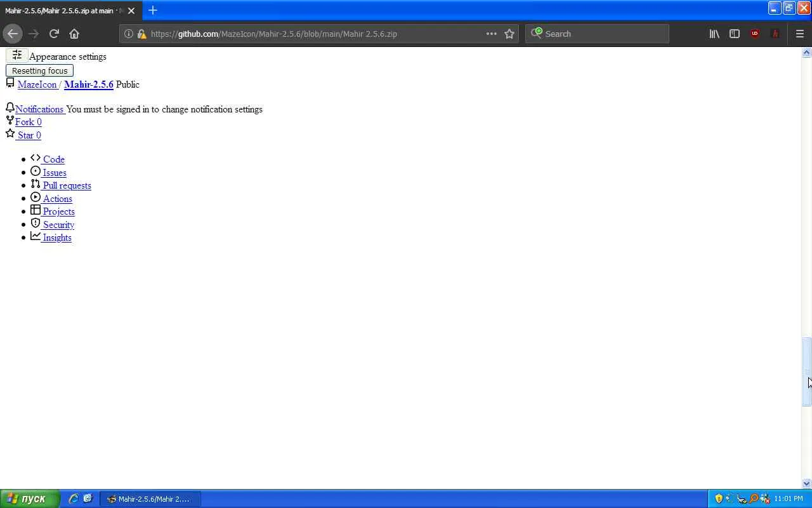812x508 pixels.
Task: Open the MazeIcon owner profile link
Action: 37,84
